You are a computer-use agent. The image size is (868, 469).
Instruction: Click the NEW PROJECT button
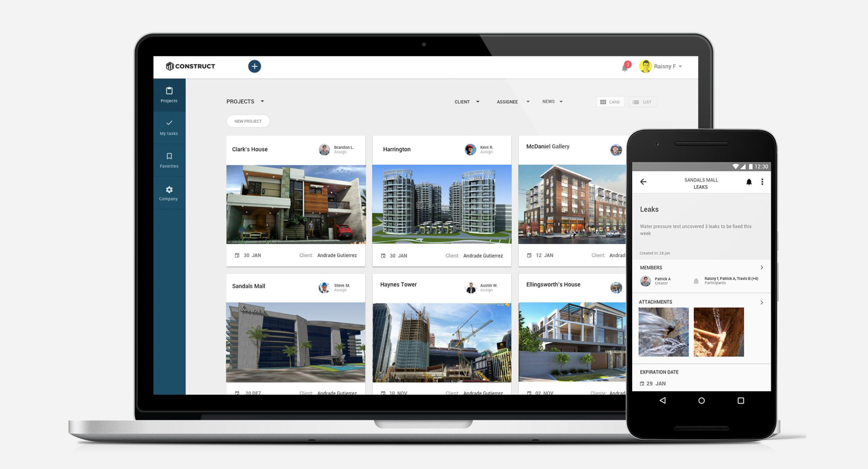[x=248, y=121]
